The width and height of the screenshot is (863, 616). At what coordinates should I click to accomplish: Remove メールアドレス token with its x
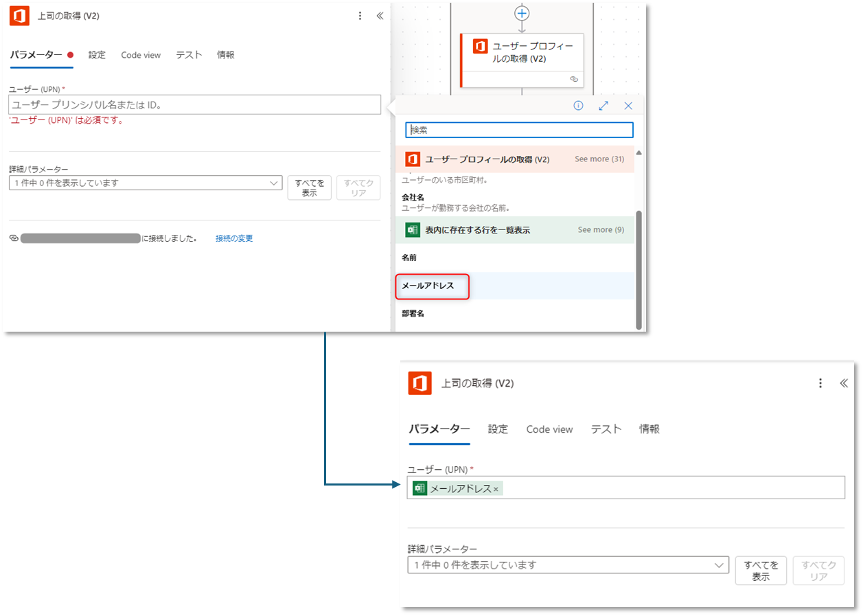(496, 489)
